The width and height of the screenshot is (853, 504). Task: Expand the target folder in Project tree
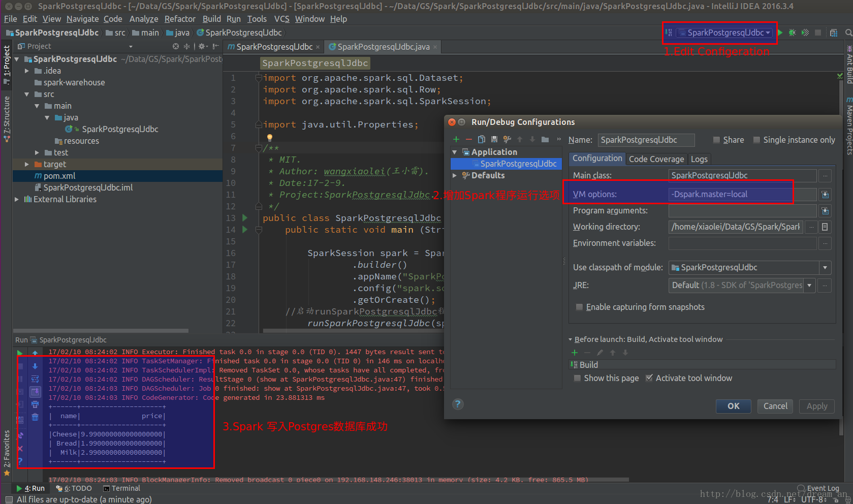(x=27, y=164)
